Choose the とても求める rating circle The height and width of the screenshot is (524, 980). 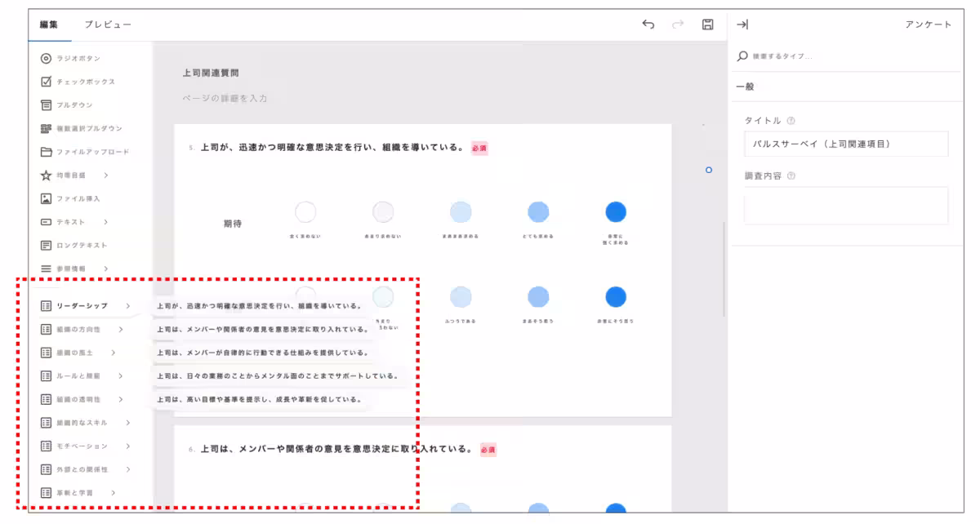coord(538,212)
